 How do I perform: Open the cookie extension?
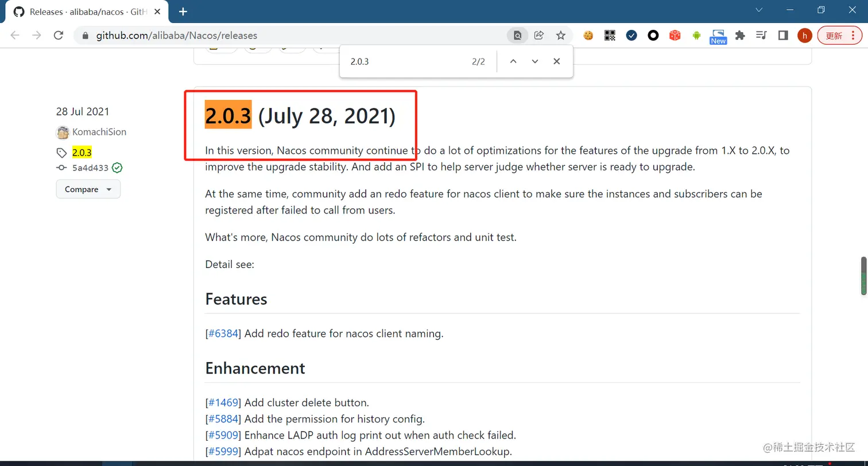tap(588, 35)
